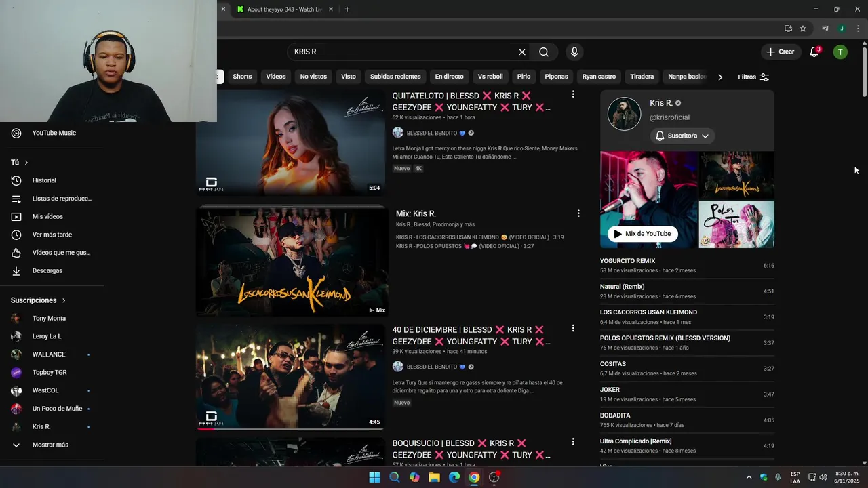The width and height of the screenshot is (868, 488).
Task: Play JOKER from the track list
Action: click(x=687, y=394)
